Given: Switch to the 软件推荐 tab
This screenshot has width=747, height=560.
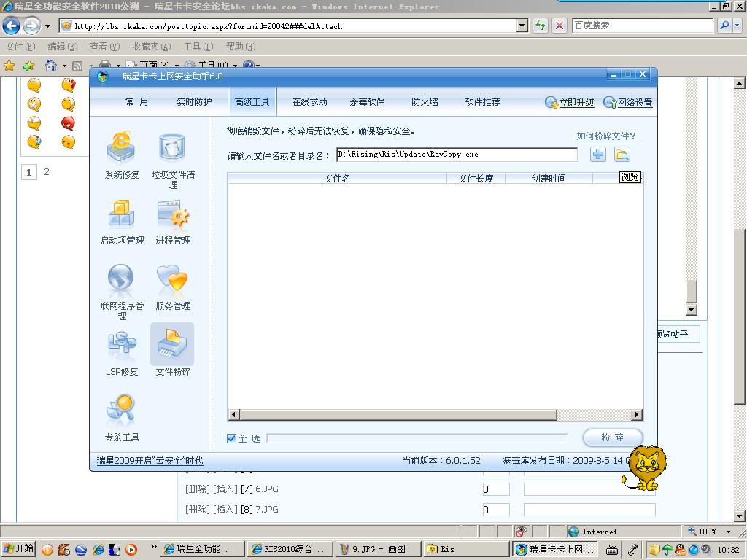Looking at the screenshot, I should 483,101.
